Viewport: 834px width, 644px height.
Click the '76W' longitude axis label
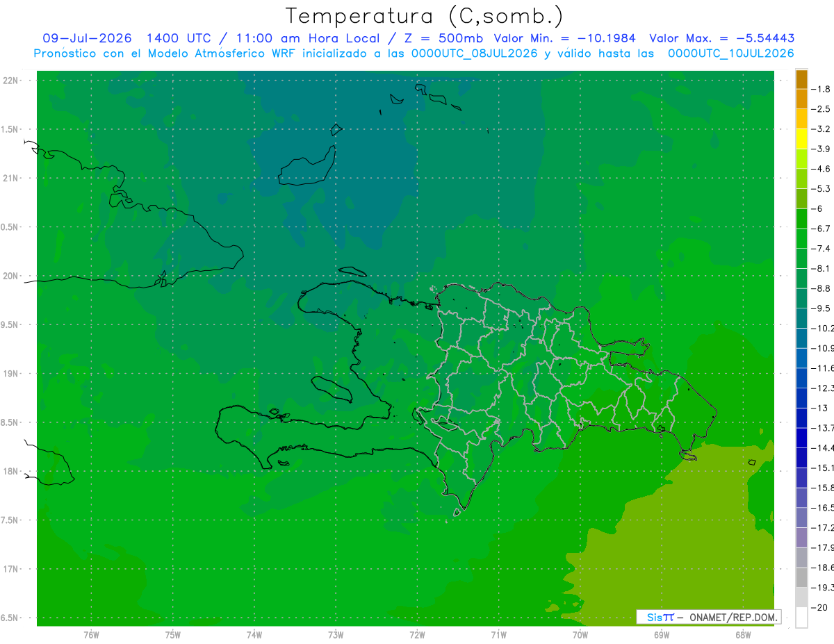pos(91,635)
